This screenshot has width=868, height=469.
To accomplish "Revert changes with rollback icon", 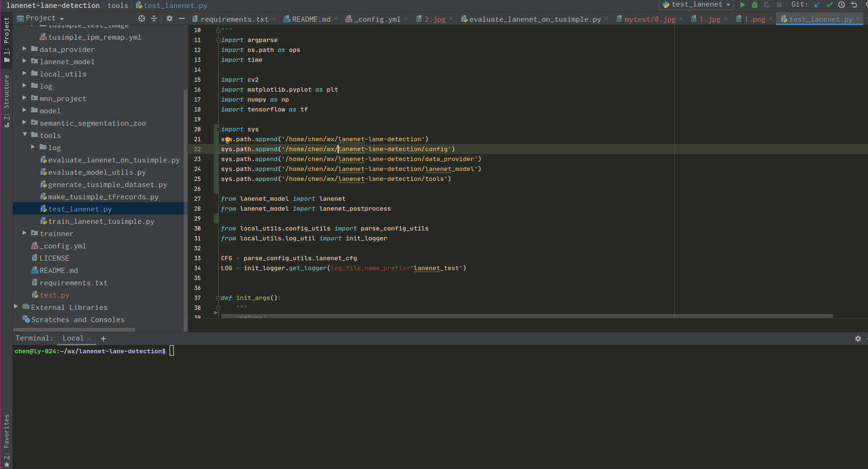I will tap(854, 5).
